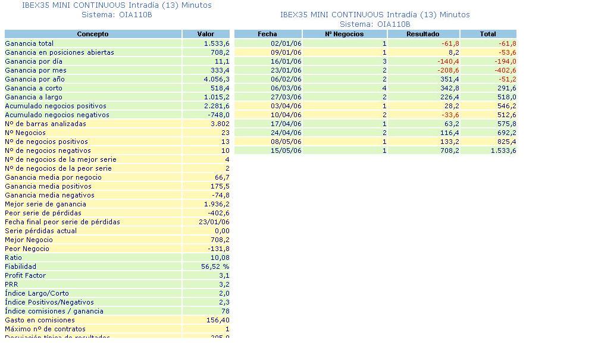
Task: Select the 'PRR' row label
Action: click(x=11, y=284)
